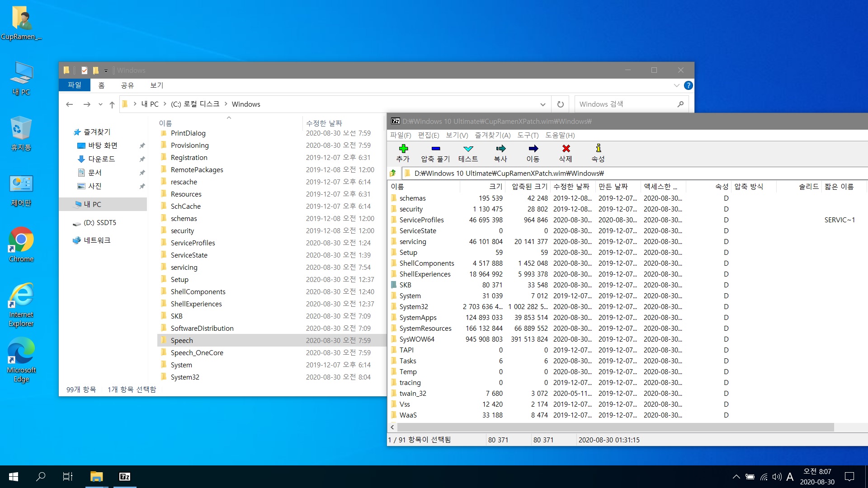Click Explorer help question mark icon
This screenshot has height=488, width=868.
688,85
